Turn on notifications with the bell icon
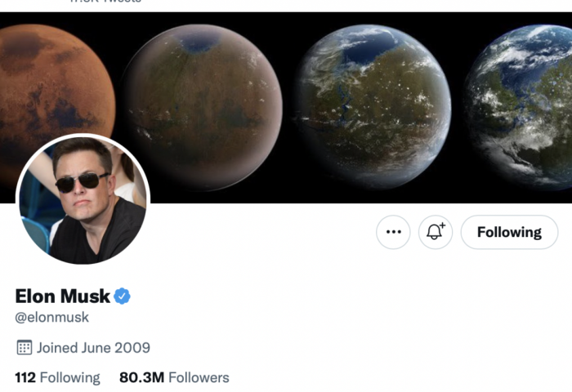This screenshot has width=572, height=392. click(x=436, y=232)
